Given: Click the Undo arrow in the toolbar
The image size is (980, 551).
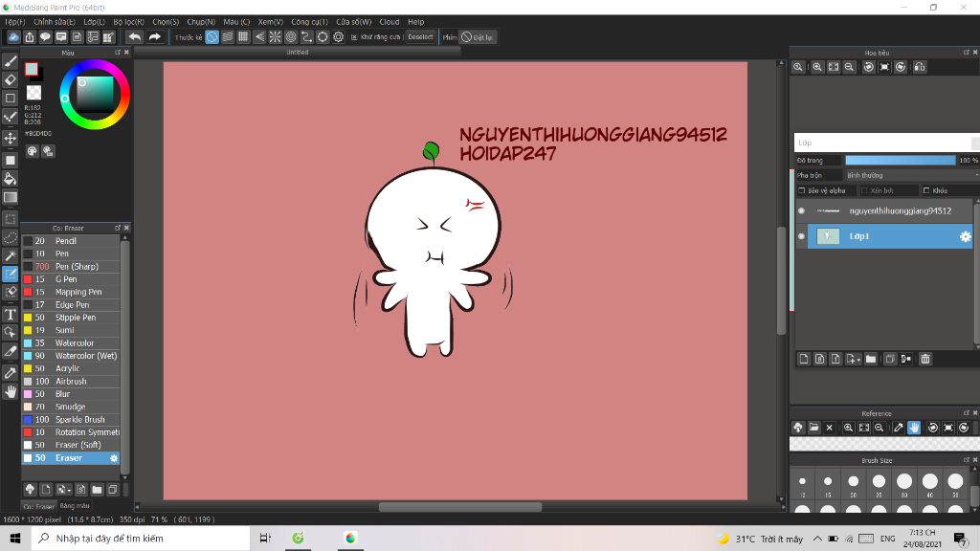Looking at the screenshot, I should [x=134, y=37].
